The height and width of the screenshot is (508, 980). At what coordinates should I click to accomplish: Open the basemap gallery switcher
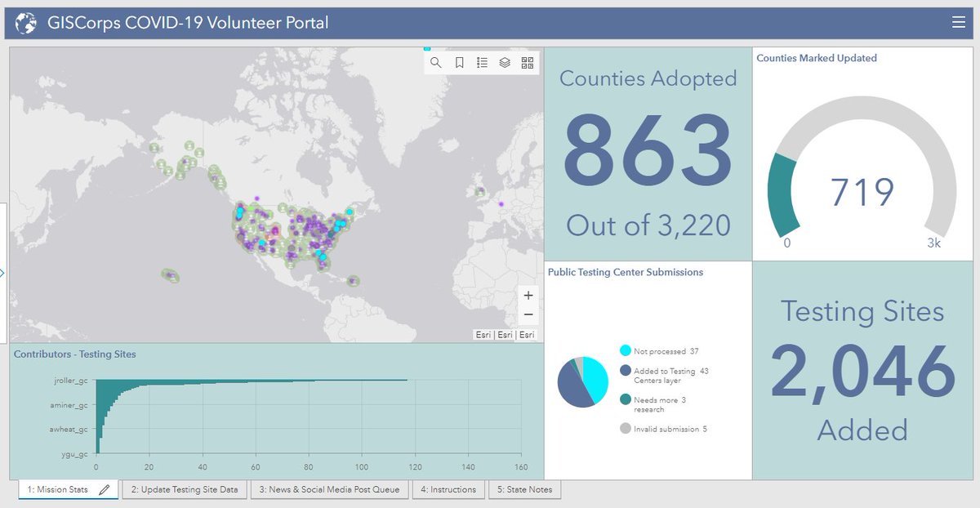click(x=528, y=63)
